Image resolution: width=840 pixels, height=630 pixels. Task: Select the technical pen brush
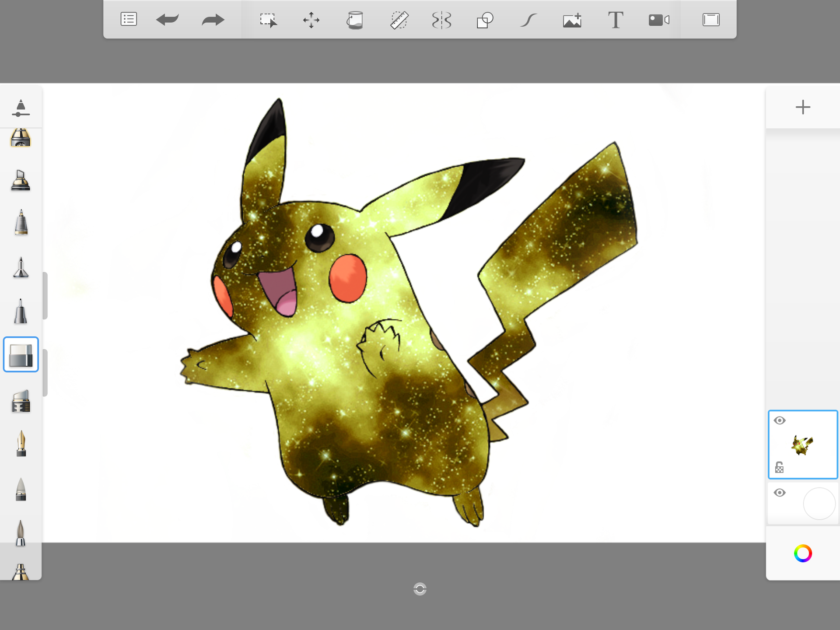point(21,222)
